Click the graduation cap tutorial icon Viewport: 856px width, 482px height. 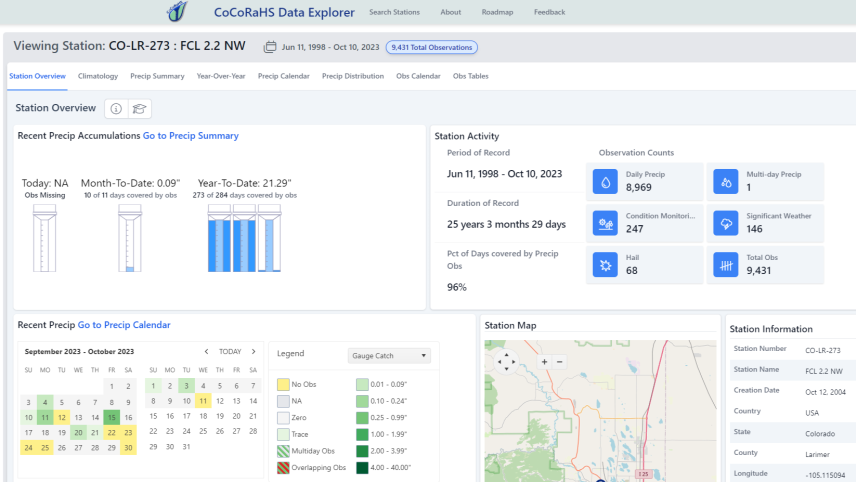[139, 109]
